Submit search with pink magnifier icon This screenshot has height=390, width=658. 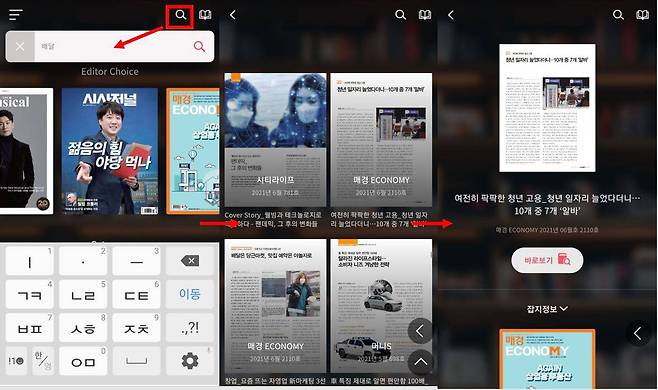point(199,47)
